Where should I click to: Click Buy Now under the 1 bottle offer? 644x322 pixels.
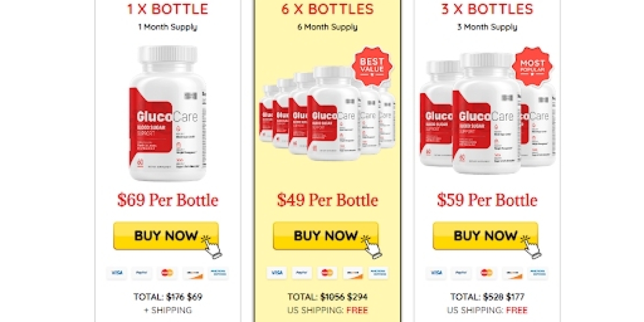[x=166, y=236]
